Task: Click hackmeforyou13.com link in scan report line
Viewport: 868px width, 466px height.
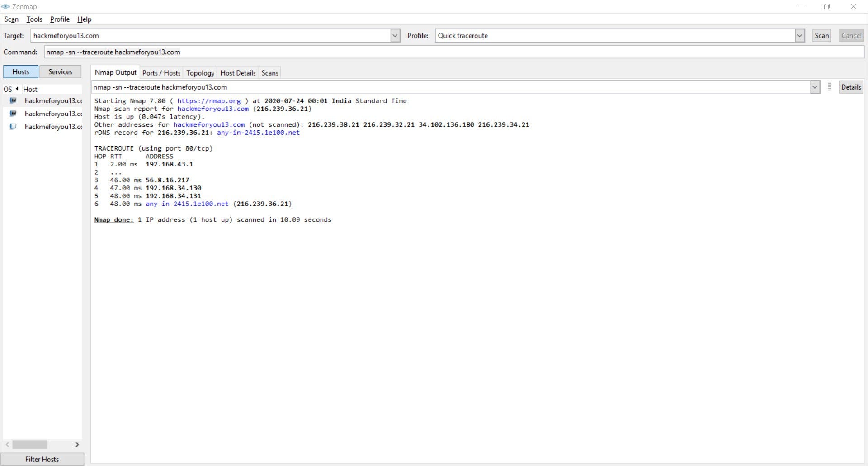Action: (x=213, y=109)
